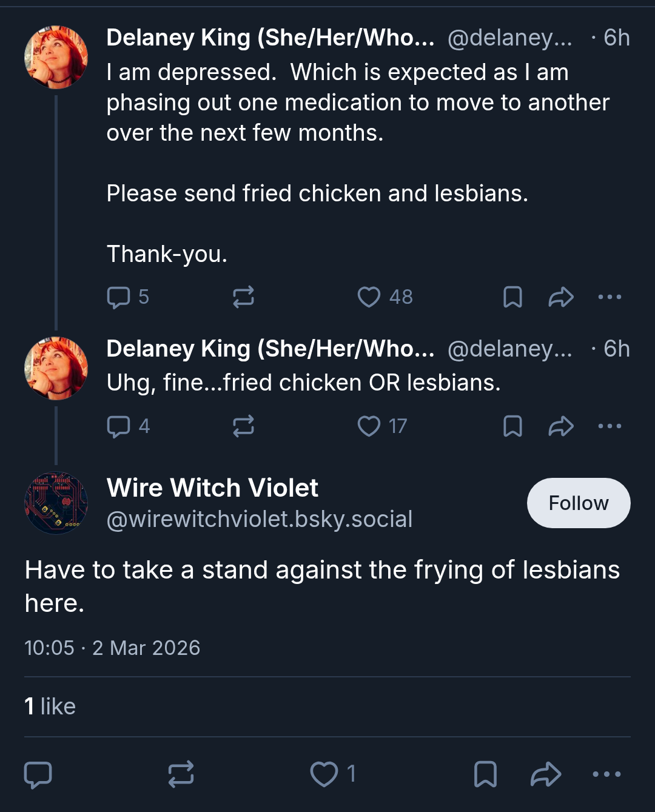Reply to Wire Witch Violet's post
Viewport: 655px width, 812px height.
coord(38,774)
